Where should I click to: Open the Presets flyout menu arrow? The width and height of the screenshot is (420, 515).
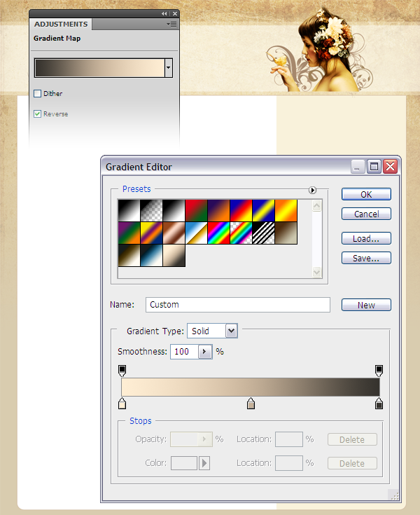click(312, 190)
